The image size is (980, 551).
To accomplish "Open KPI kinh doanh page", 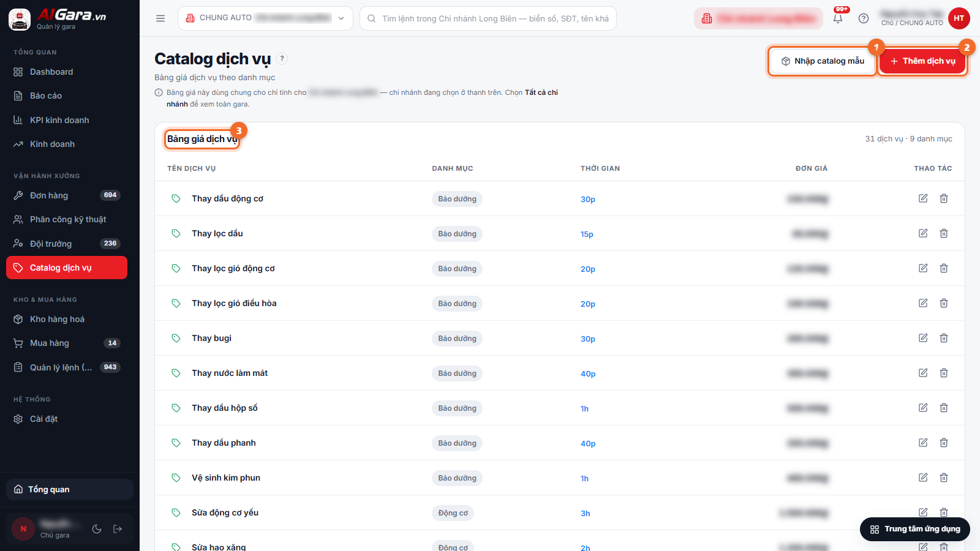I will click(67, 120).
